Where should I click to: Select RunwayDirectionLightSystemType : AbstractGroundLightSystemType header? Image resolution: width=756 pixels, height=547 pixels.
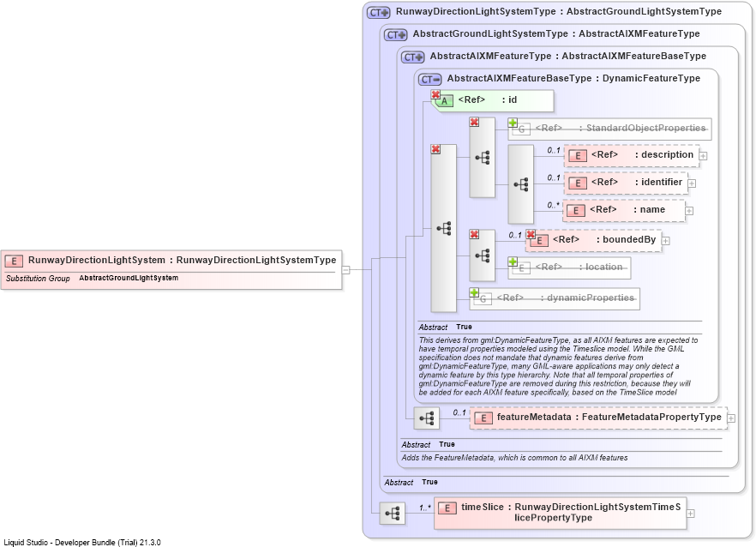558,12
